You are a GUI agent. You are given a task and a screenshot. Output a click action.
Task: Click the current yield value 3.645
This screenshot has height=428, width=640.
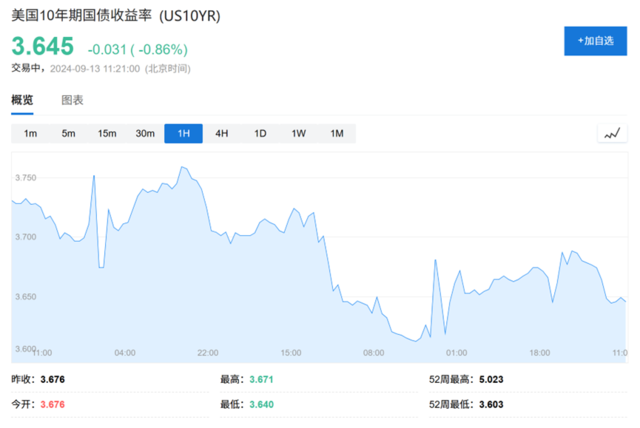pos(43,47)
